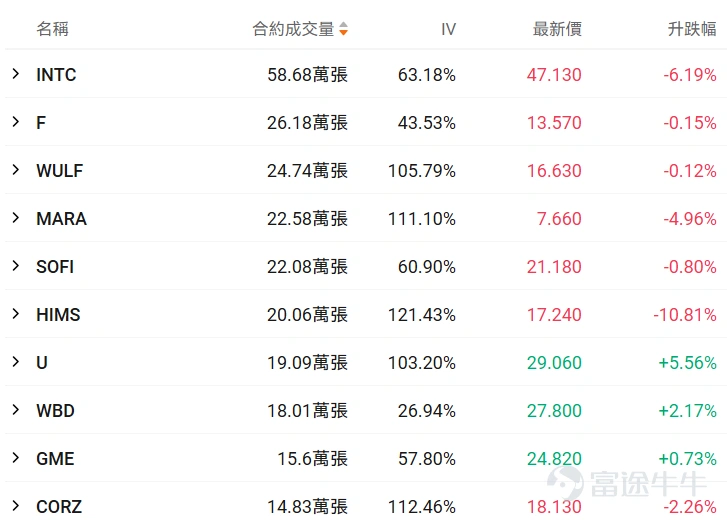Viewport: 727px width, 520px height.
Task: Expand the CORZ row chevron
Action: point(16,506)
